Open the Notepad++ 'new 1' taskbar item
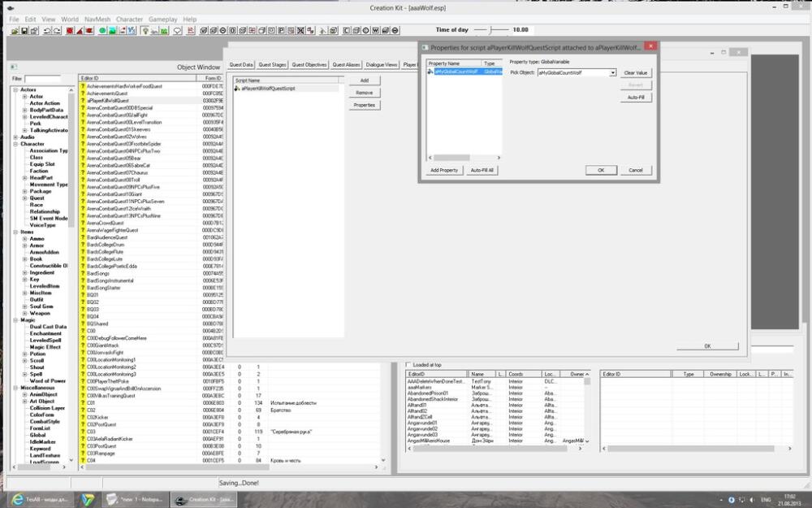The image size is (812, 508). tap(136, 500)
